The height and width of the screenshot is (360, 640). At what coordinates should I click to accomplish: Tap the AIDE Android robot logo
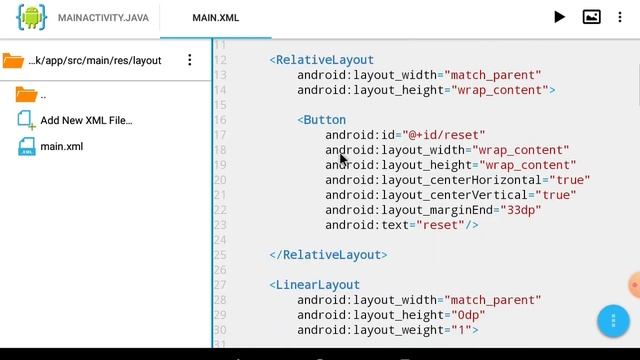[31, 17]
